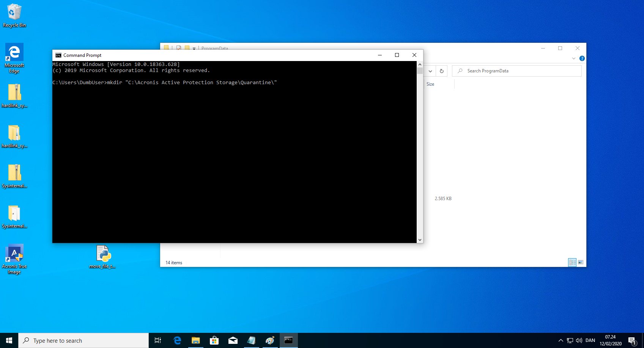Open the Start menu
The width and height of the screenshot is (644, 348).
[x=9, y=340]
